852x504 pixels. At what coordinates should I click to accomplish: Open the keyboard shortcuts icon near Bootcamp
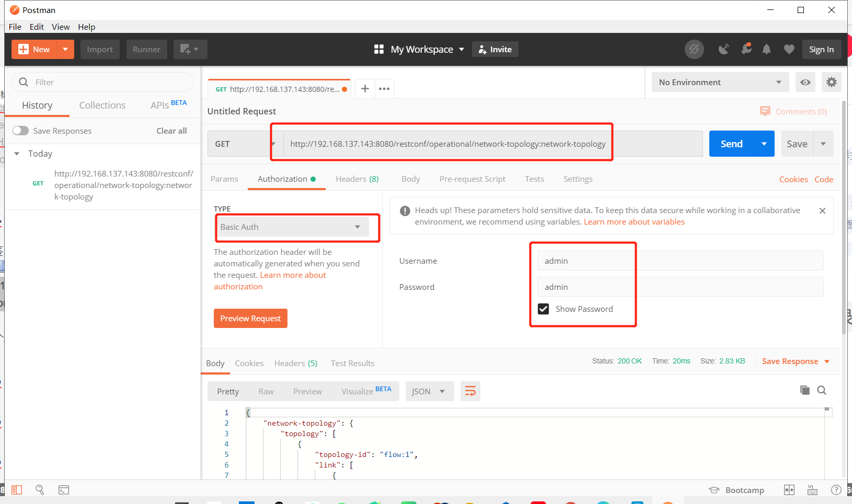click(x=812, y=490)
